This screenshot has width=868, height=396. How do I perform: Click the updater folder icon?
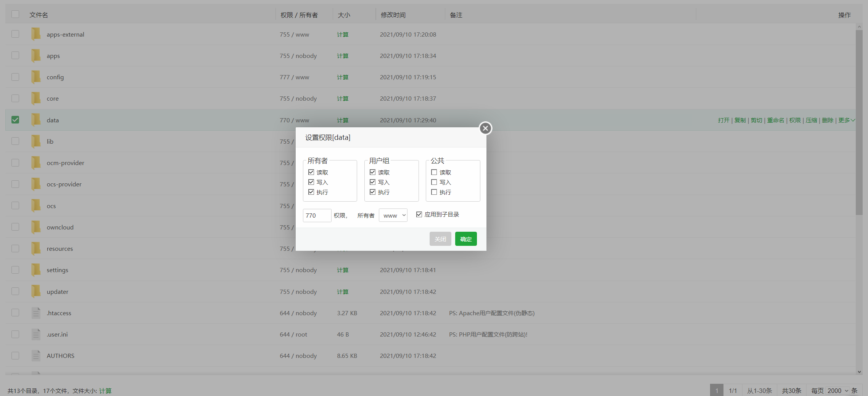point(35,291)
